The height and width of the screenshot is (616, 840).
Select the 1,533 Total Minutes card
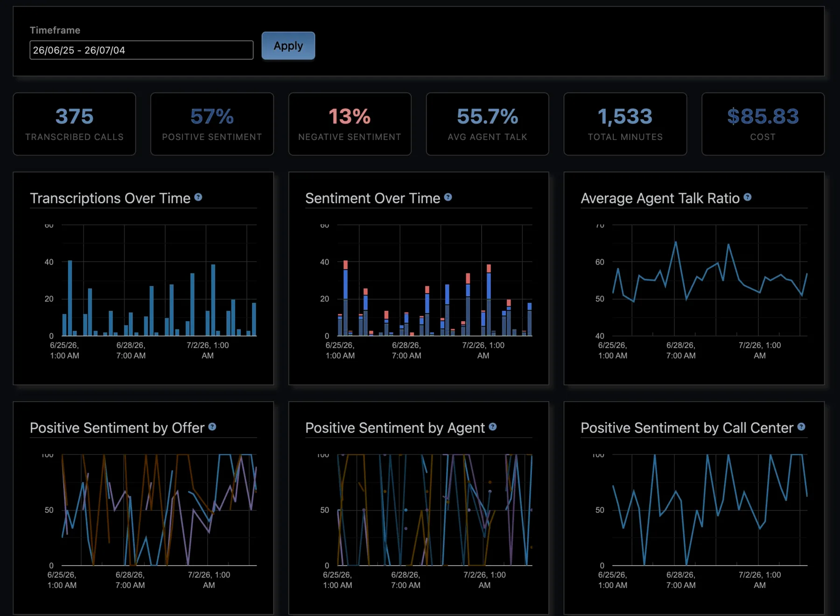click(625, 124)
